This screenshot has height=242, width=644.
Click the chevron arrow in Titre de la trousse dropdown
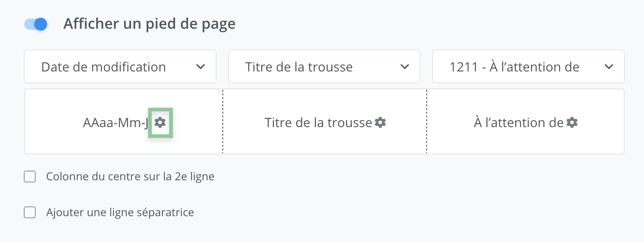tap(405, 67)
